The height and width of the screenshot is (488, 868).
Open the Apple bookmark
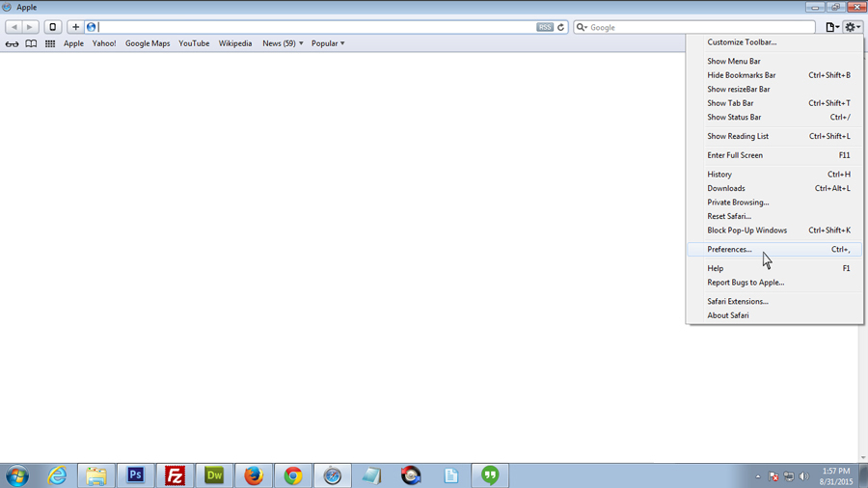pos(73,43)
